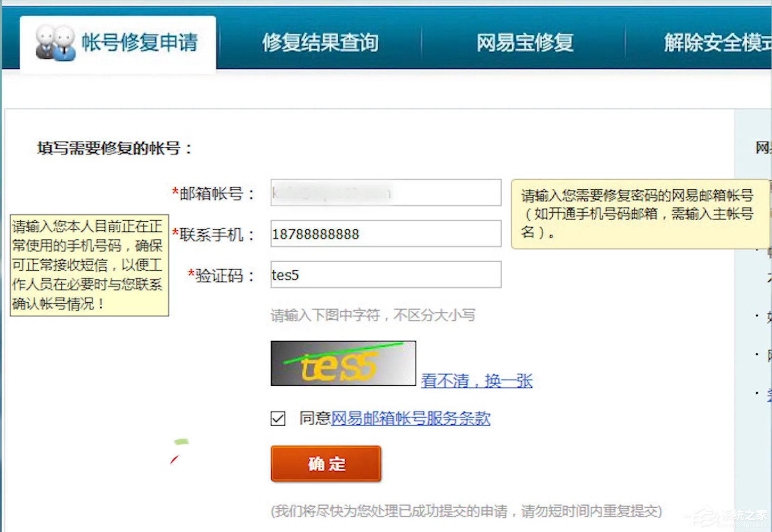Open the 网易邮箱帐号服务条款 terms link
Image resolution: width=772 pixels, height=532 pixels.
pos(411,419)
